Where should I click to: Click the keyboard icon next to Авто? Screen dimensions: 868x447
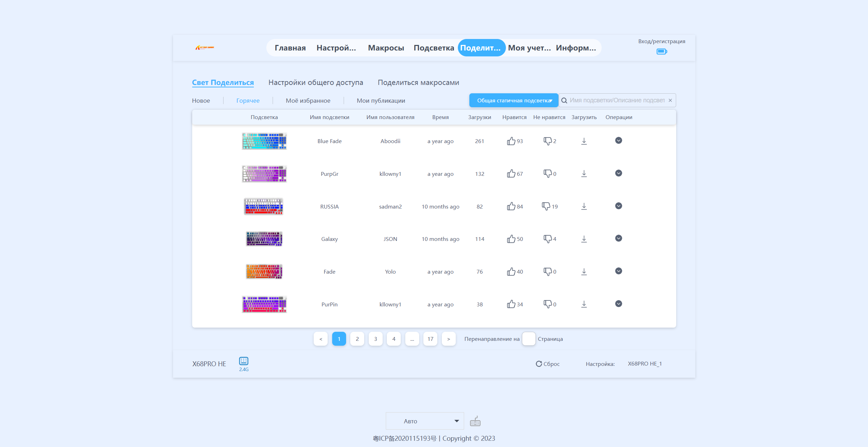475,421
